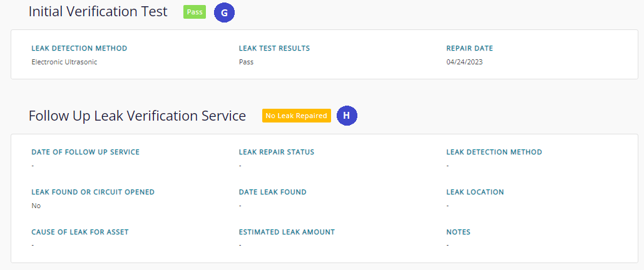The height and width of the screenshot is (270, 644).
Task: Select the repair date 04/24/2023
Action: point(464,62)
